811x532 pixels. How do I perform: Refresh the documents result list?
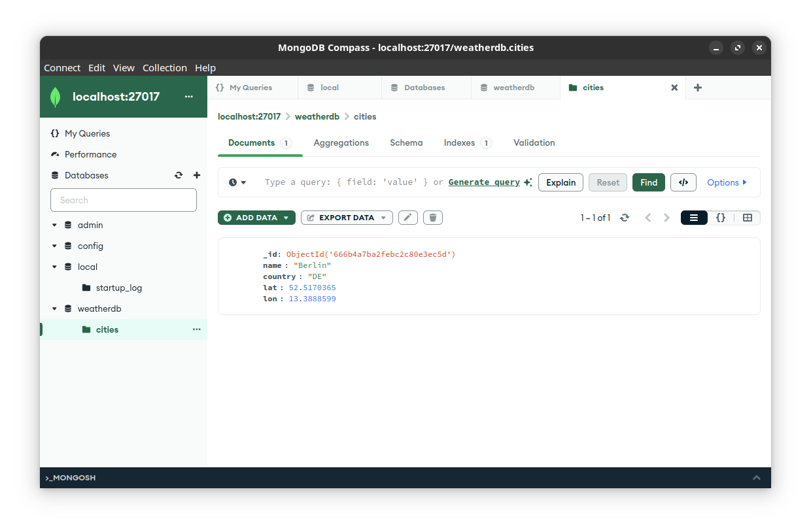(625, 218)
